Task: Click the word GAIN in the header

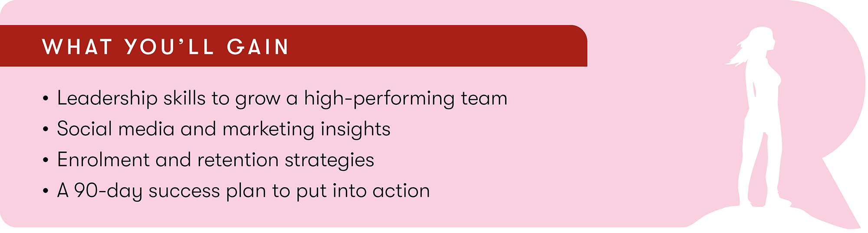Action: pyautogui.click(x=258, y=46)
